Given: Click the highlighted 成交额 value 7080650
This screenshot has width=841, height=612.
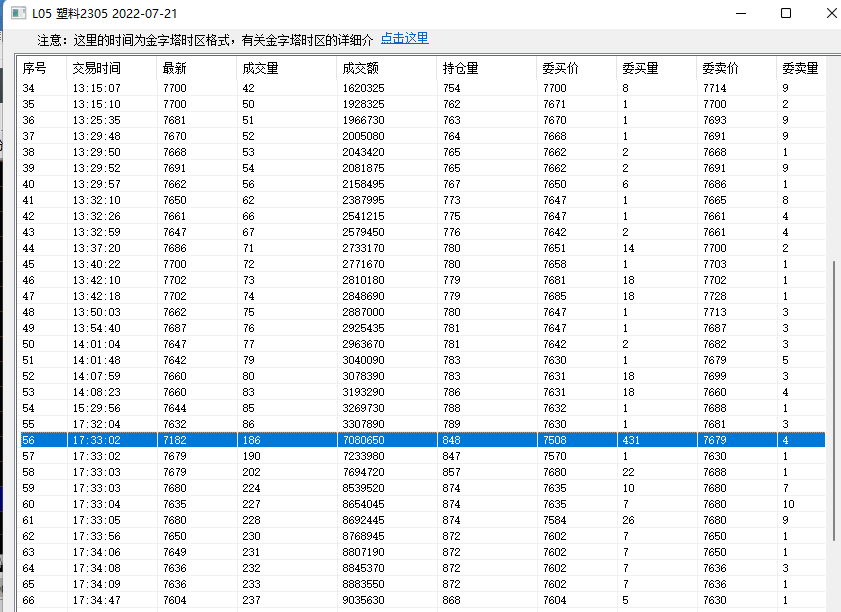Looking at the screenshot, I should [x=363, y=440].
